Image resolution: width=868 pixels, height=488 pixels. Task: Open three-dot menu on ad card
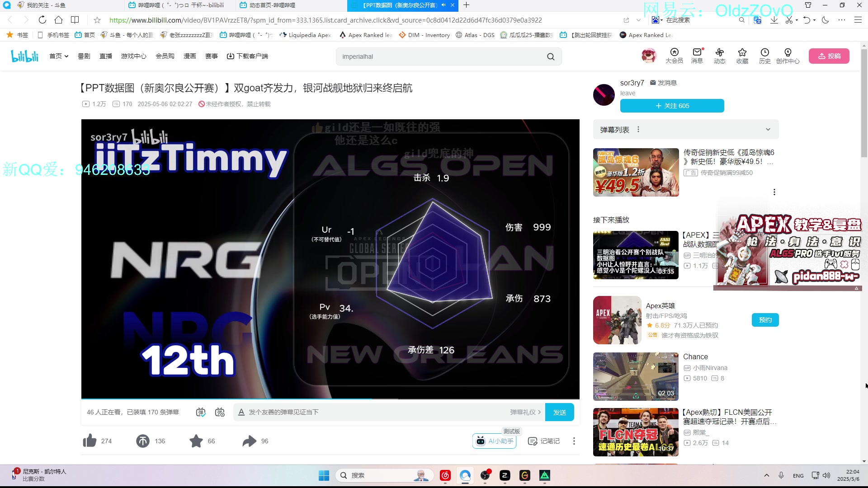pos(774,192)
